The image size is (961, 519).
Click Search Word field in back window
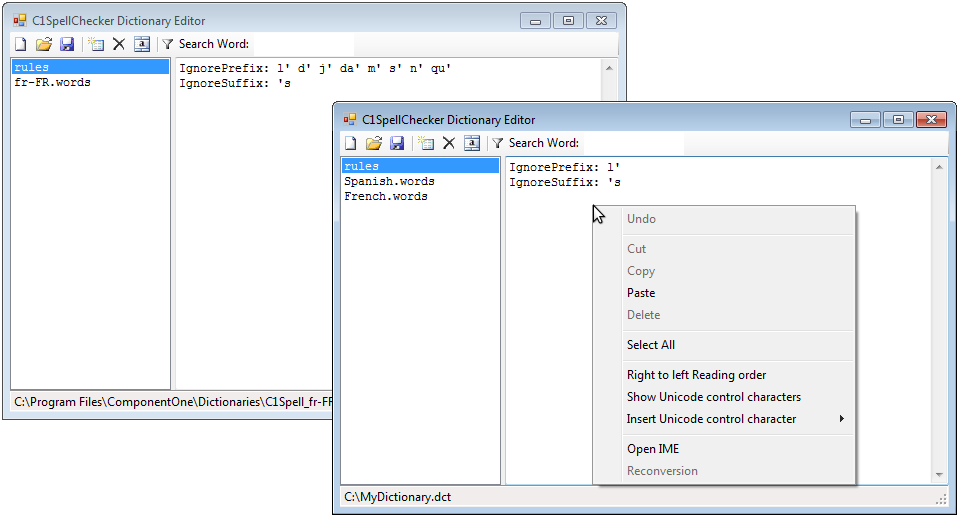pos(302,44)
